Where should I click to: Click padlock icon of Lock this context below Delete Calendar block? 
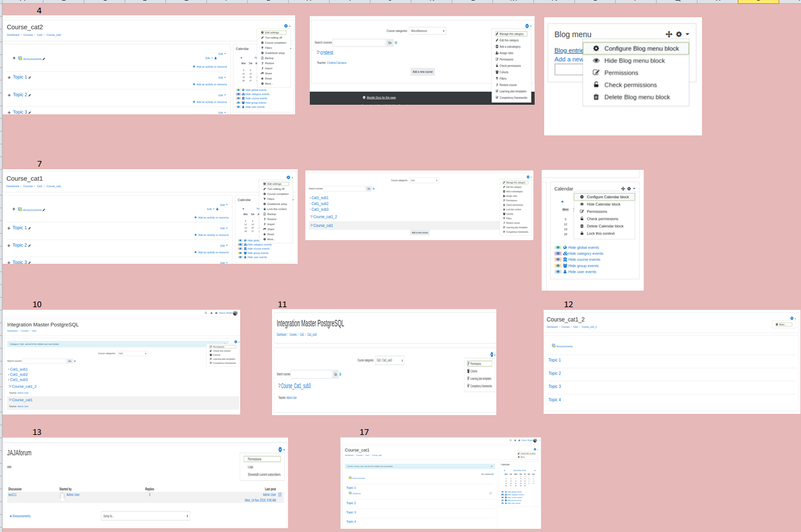582,233
